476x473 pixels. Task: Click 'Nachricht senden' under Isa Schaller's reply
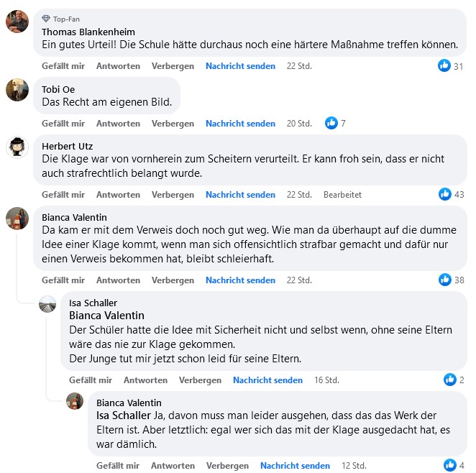point(267,380)
